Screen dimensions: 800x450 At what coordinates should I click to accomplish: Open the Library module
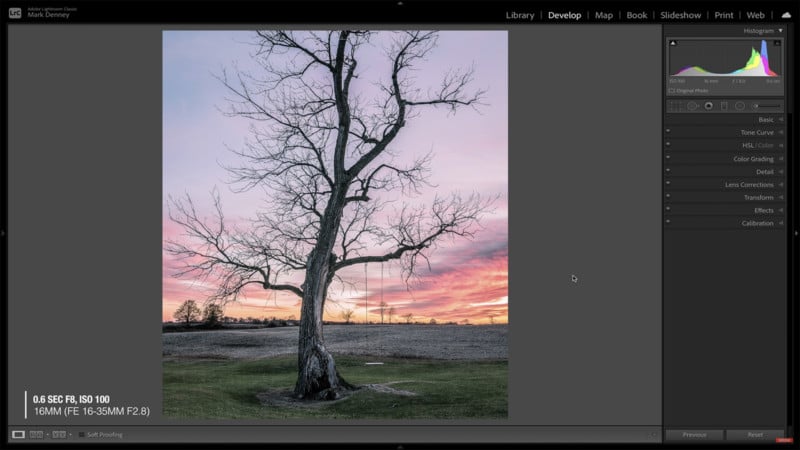[x=520, y=15]
